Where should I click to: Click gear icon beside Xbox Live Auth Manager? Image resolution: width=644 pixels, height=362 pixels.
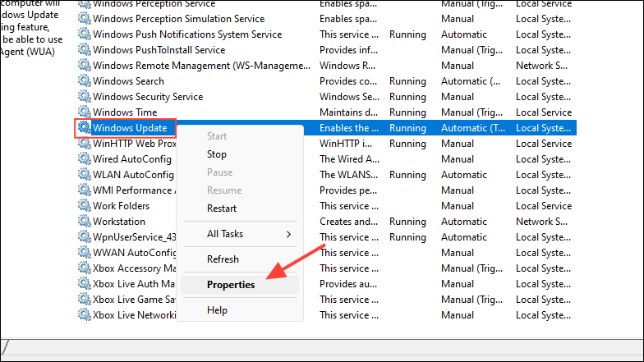click(x=84, y=284)
